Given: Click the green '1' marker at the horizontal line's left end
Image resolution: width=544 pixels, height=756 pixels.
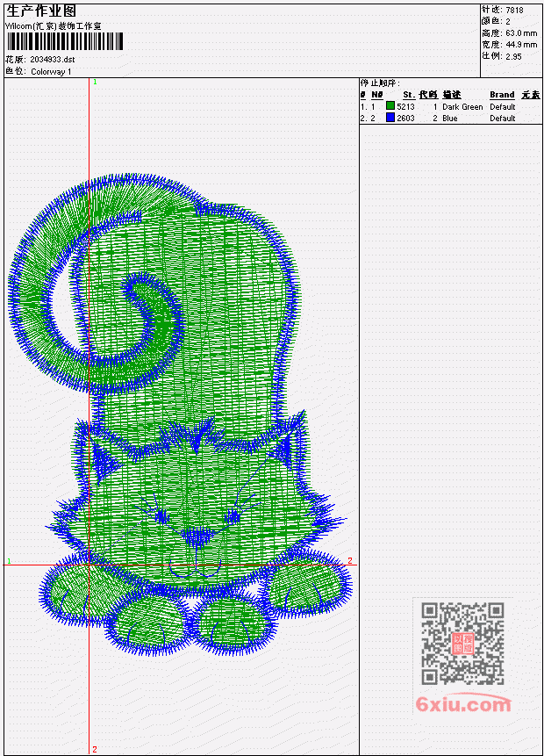Looking at the screenshot, I should click(x=9, y=561).
